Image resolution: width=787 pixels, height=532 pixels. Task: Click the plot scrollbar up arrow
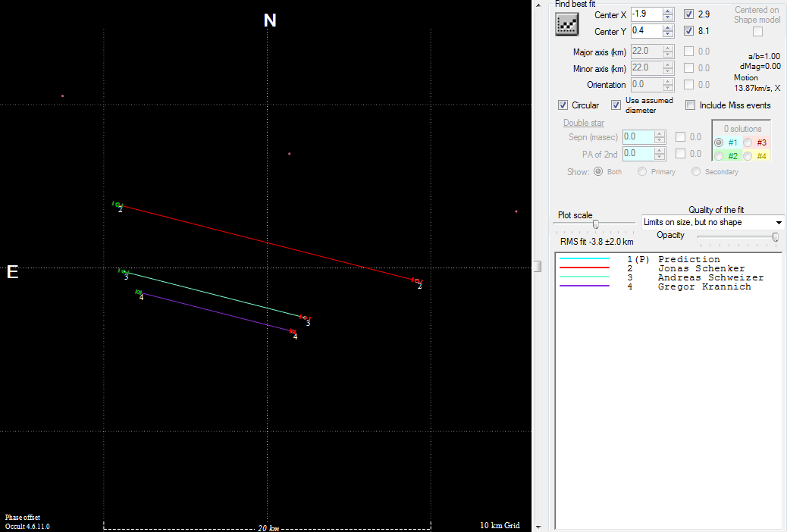click(x=538, y=5)
